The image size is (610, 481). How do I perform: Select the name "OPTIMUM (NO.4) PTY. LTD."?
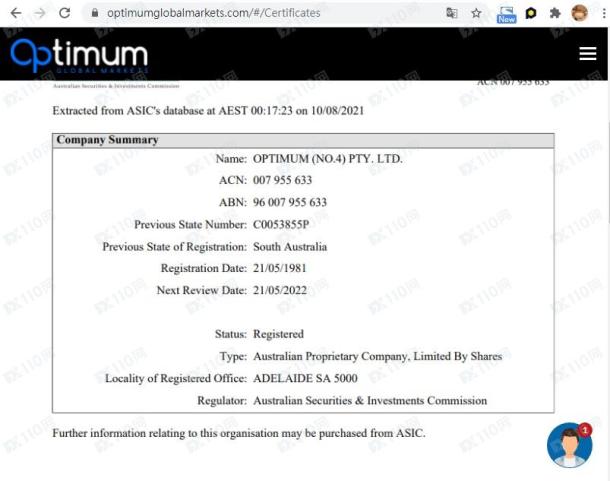[x=328, y=159]
